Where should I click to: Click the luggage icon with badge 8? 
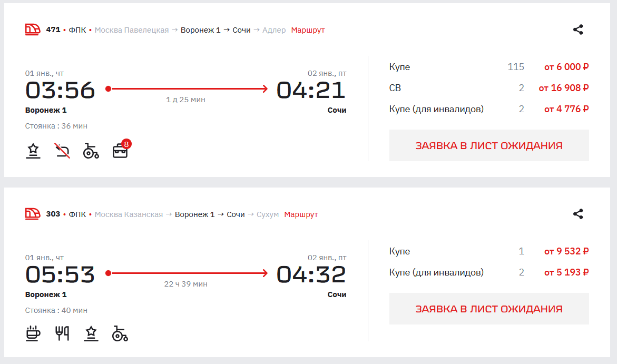(x=121, y=151)
